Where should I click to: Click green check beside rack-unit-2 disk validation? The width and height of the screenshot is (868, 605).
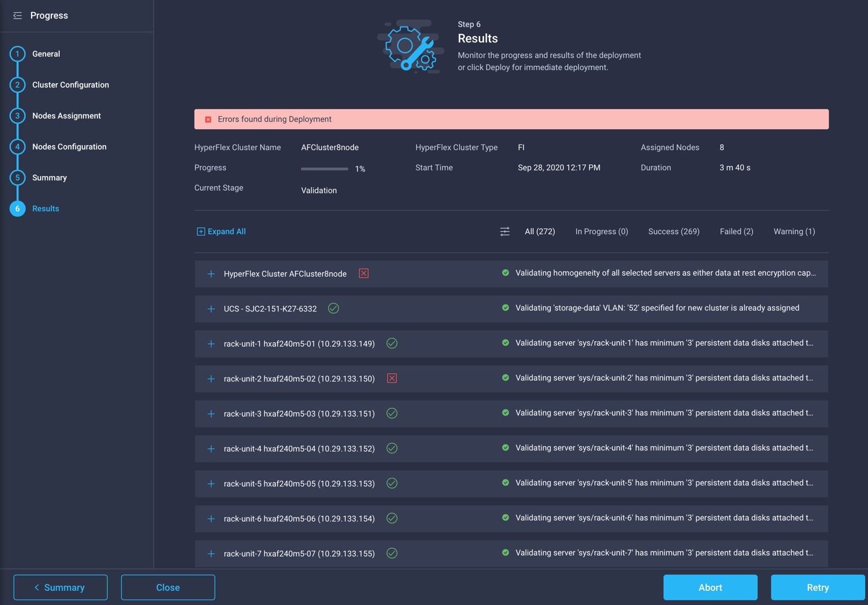coord(505,378)
